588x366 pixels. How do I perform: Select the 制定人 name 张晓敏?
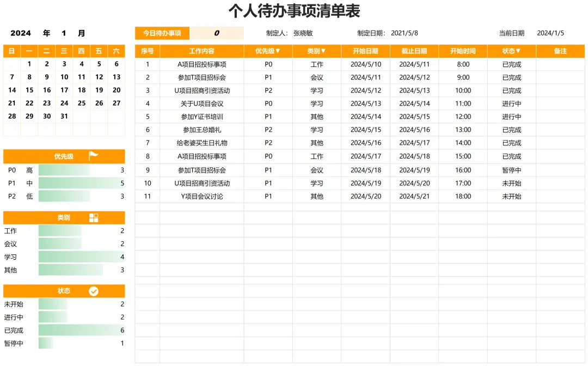tap(303, 33)
